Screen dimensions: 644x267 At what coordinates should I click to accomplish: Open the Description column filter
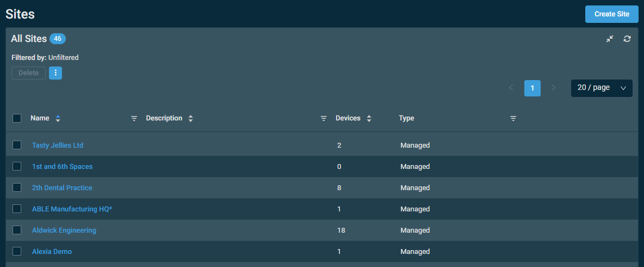[324, 118]
